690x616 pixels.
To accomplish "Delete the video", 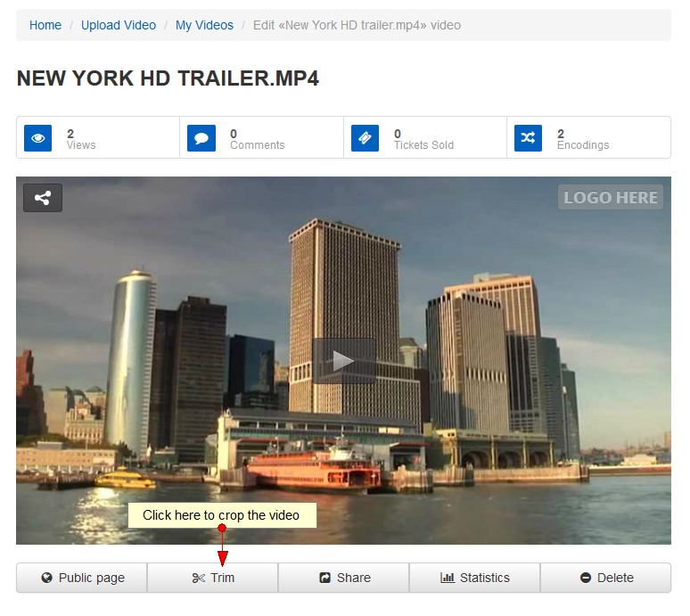I will [606, 579].
